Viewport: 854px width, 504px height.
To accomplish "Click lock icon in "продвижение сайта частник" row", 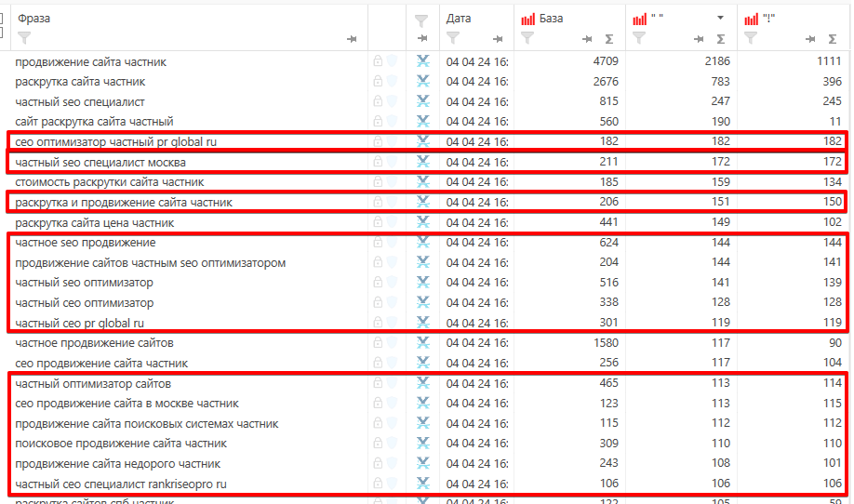I will click(x=378, y=61).
